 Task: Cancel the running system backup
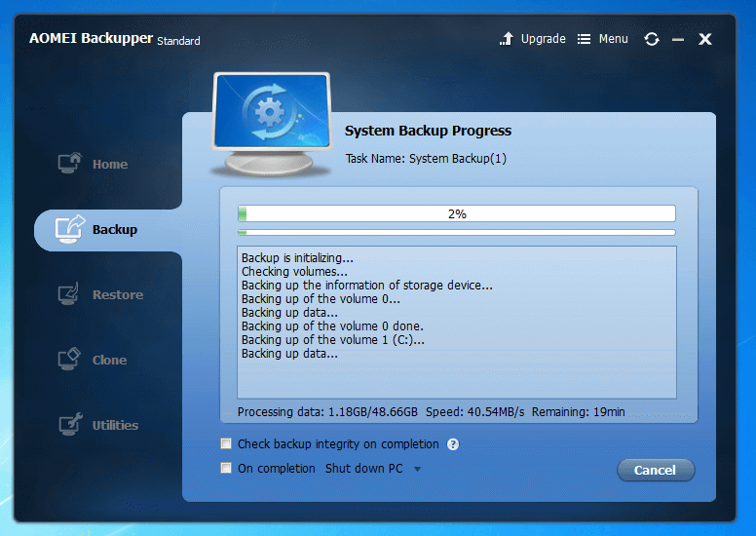coord(655,470)
